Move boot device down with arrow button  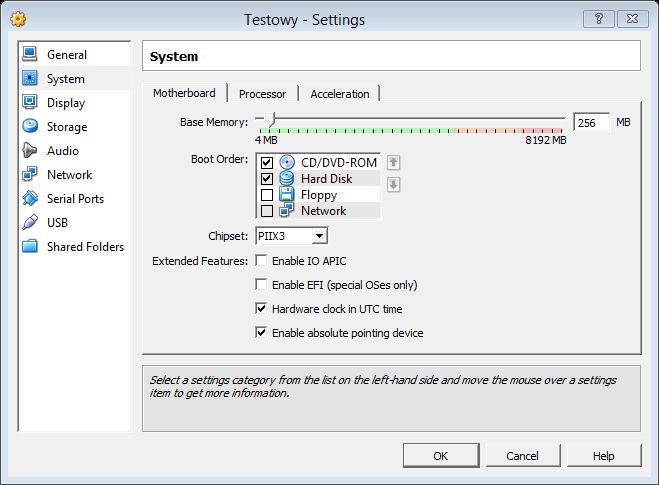point(393,185)
